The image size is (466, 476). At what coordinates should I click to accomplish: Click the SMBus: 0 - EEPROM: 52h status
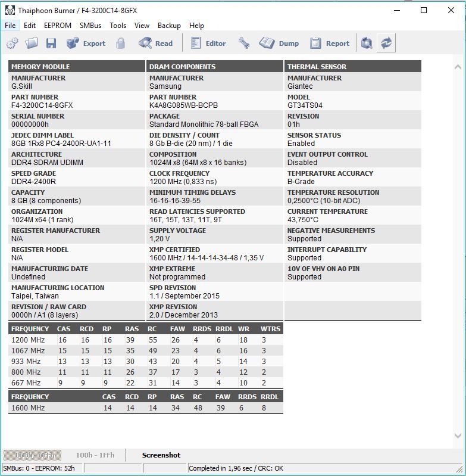(39, 468)
